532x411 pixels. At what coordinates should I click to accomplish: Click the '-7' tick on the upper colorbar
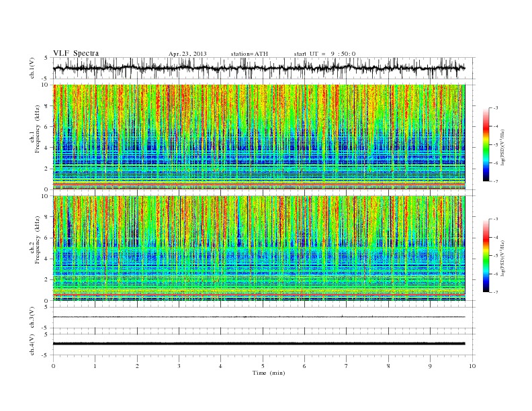pos(496,181)
